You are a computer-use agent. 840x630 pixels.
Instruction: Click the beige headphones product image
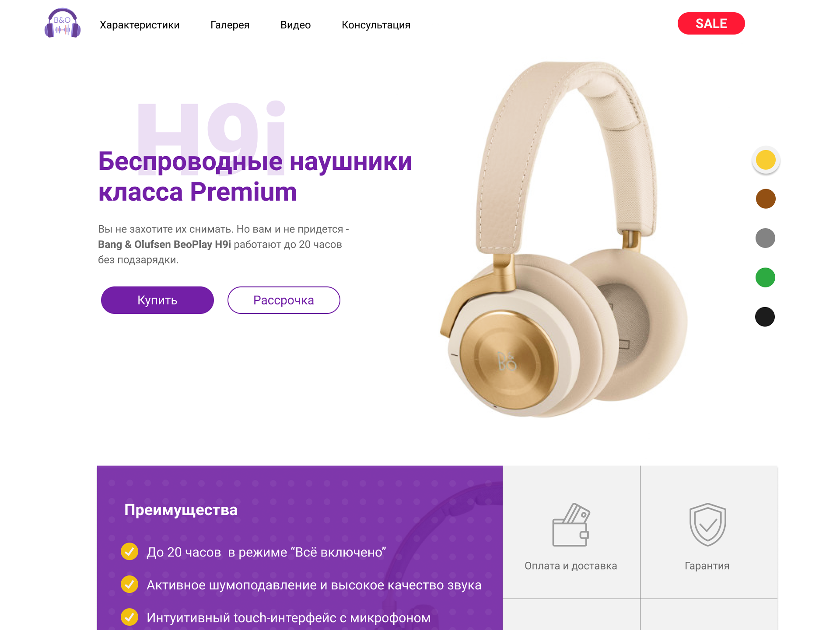564,239
